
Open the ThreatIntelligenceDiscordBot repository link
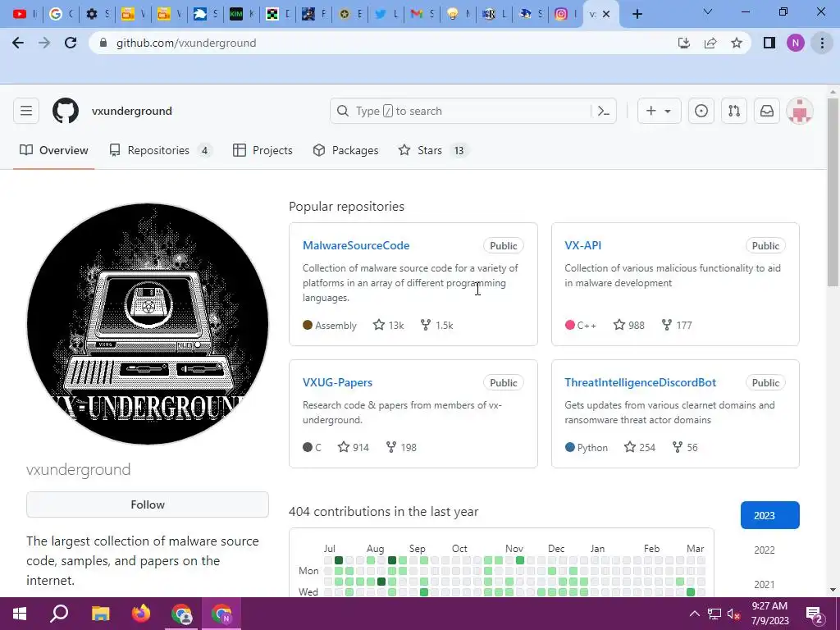click(x=640, y=382)
